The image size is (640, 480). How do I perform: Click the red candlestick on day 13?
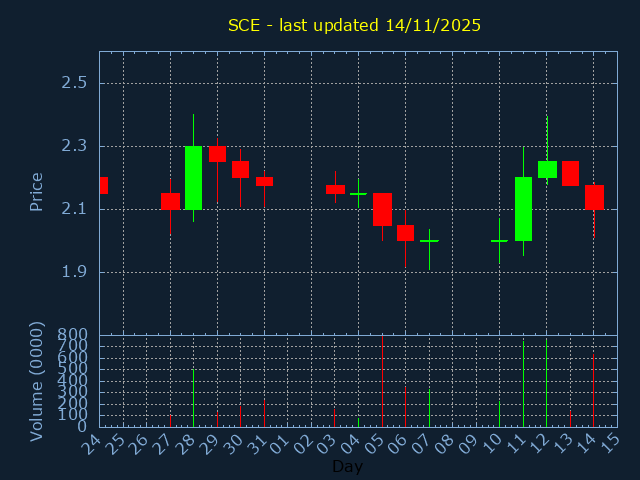pyautogui.click(x=570, y=173)
